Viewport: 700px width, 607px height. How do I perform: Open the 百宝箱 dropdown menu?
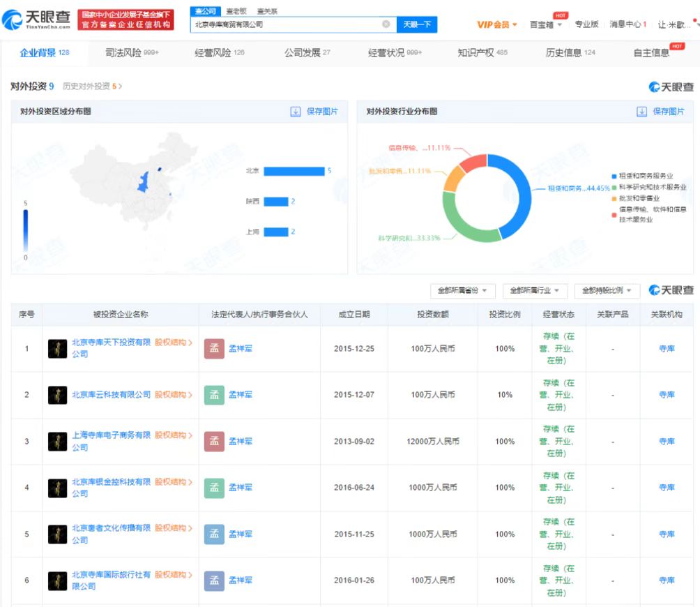point(545,24)
